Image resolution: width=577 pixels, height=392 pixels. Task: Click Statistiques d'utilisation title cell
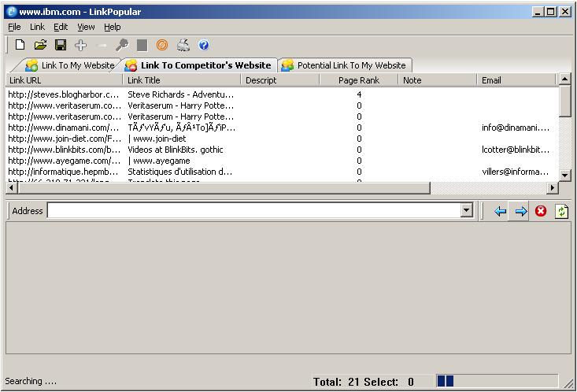[180, 172]
